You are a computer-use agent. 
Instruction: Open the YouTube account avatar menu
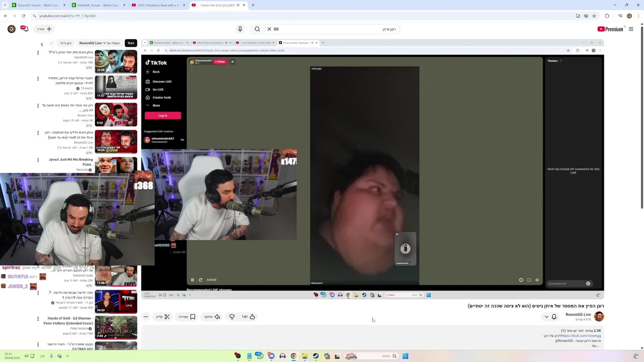(x=11, y=29)
